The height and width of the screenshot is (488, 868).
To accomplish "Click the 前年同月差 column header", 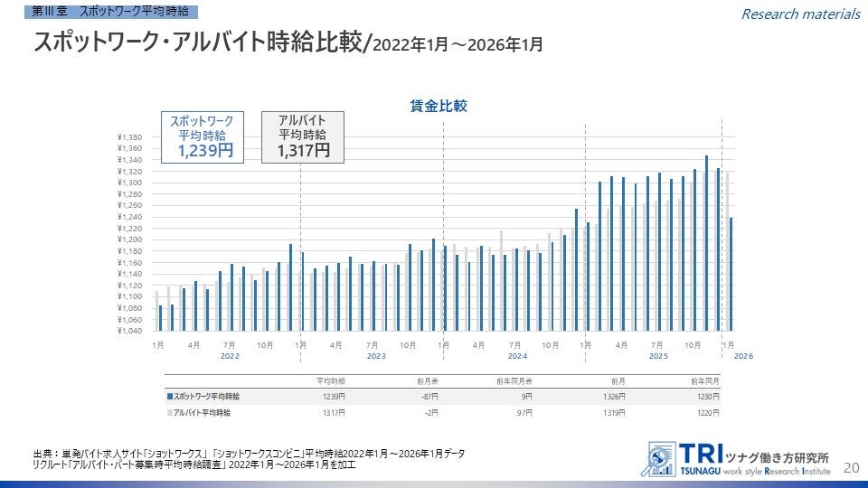I will pos(514,381).
